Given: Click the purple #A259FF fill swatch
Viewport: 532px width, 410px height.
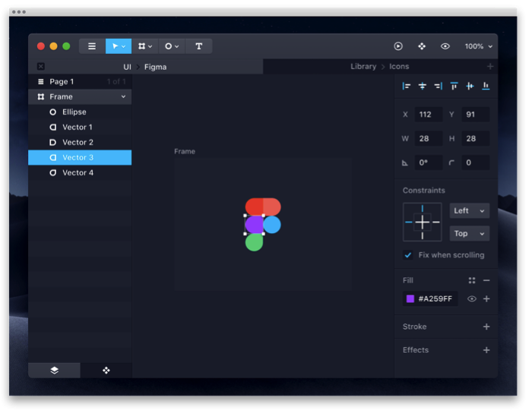Looking at the screenshot, I should click(x=410, y=299).
